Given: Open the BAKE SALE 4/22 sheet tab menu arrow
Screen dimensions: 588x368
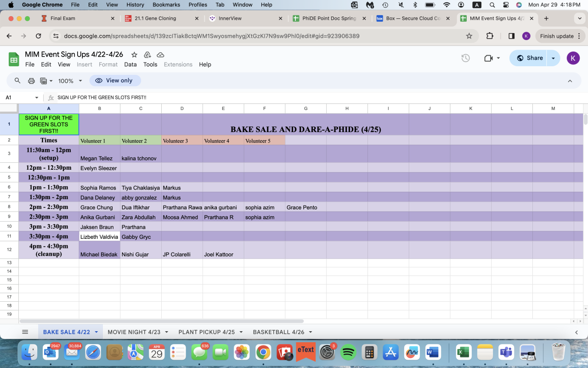Looking at the screenshot, I should point(96,332).
